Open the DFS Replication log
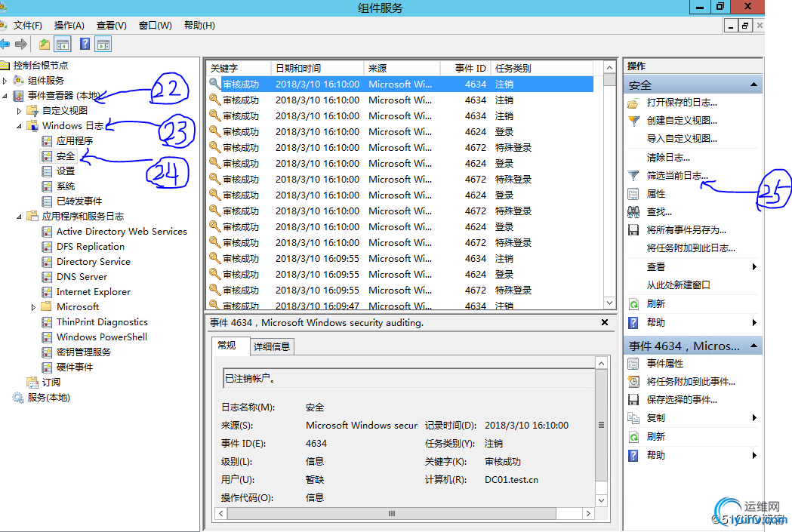Image resolution: width=792 pixels, height=532 pixels. click(x=91, y=246)
